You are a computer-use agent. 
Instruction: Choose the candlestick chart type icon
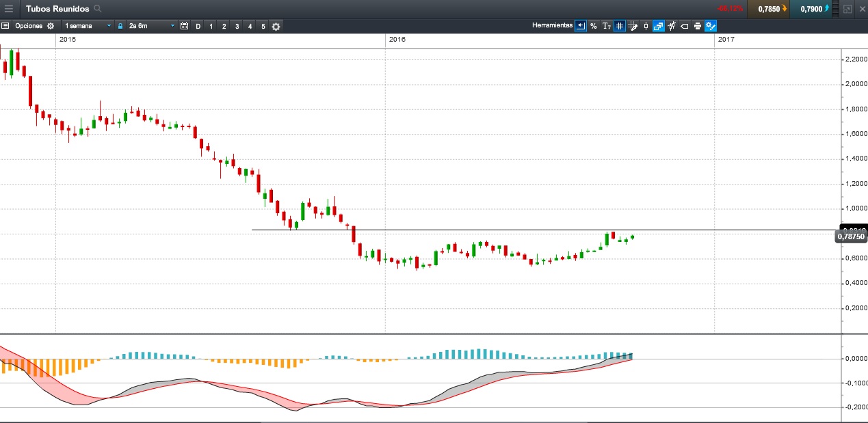tap(646, 26)
